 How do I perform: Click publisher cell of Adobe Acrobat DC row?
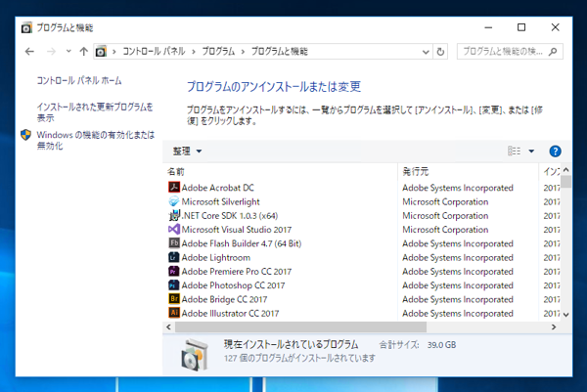458,188
